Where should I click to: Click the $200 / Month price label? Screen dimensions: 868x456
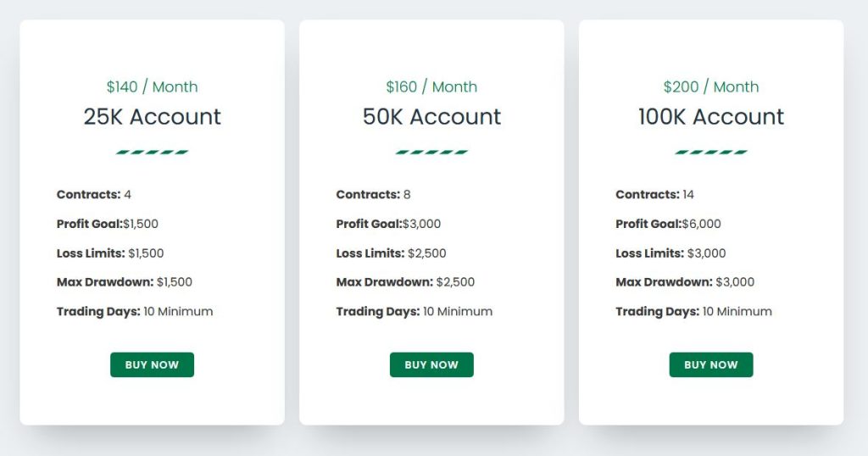click(x=711, y=87)
